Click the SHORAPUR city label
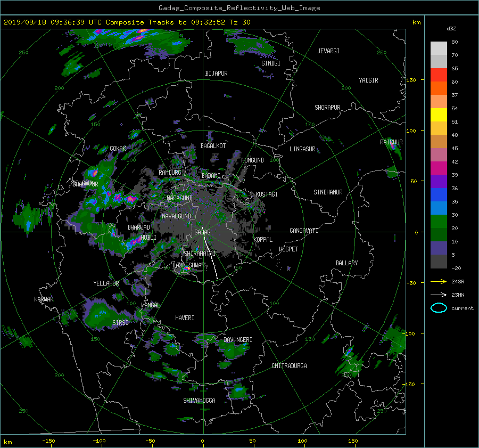The image size is (479, 448). click(x=327, y=107)
